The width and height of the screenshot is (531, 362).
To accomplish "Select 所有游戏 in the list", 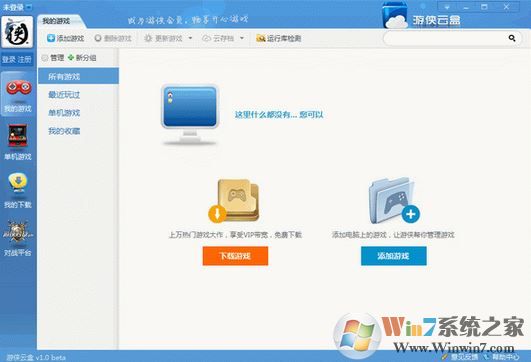I will [x=78, y=77].
